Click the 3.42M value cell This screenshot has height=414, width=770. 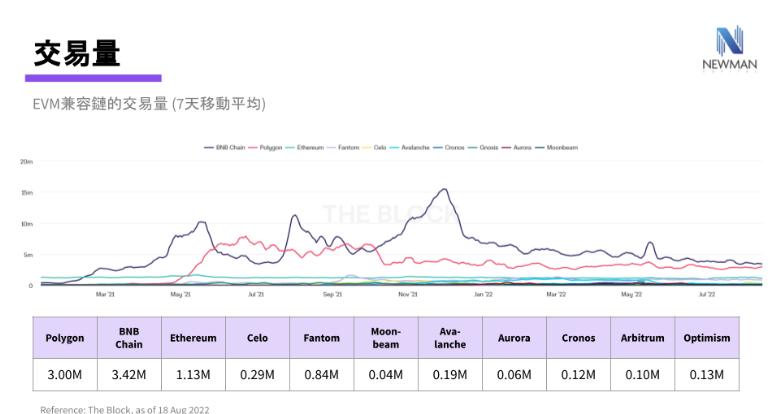[129, 375]
